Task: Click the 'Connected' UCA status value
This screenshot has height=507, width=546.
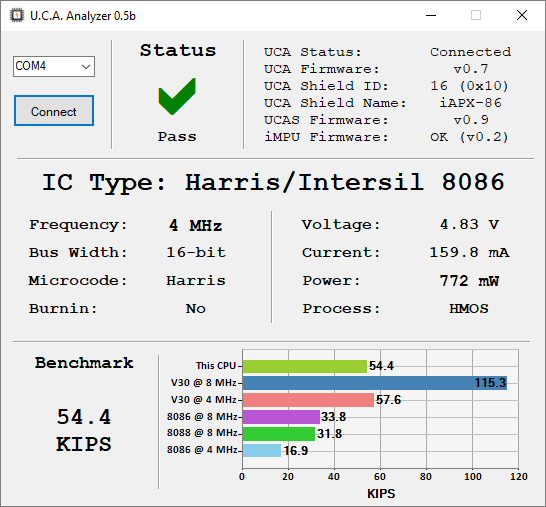Action: (470, 52)
